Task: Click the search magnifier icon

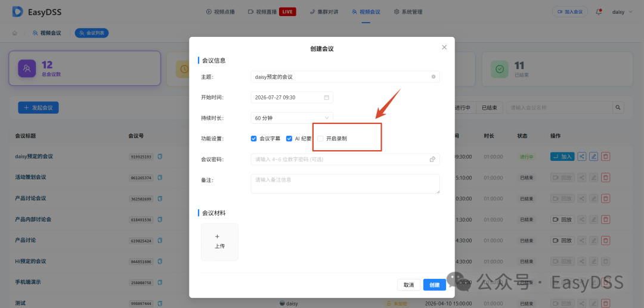Action: click(x=618, y=108)
